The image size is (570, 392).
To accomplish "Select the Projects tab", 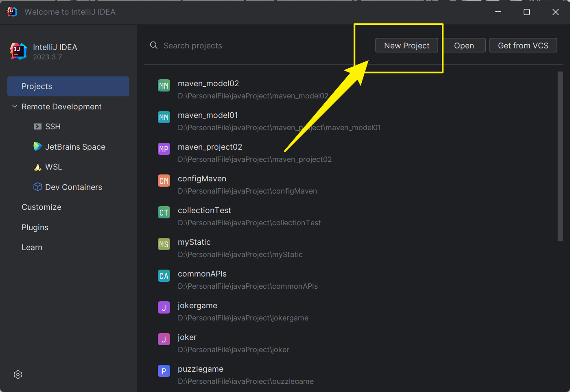I will click(x=68, y=86).
